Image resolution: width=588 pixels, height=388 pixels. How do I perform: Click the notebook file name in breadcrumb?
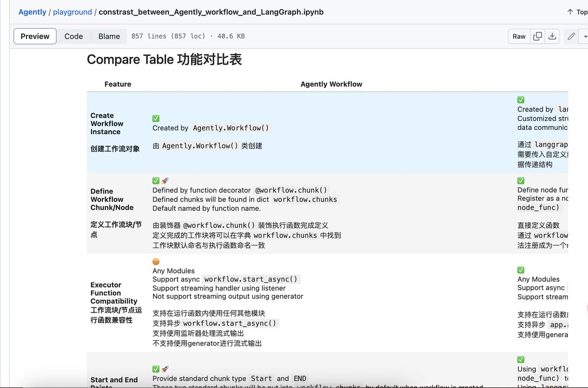coord(211,12)
